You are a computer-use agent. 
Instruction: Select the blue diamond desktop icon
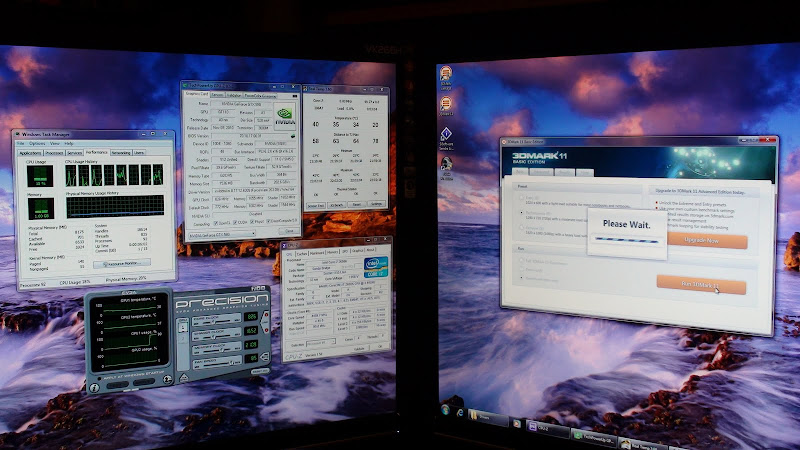click(445, 134)
